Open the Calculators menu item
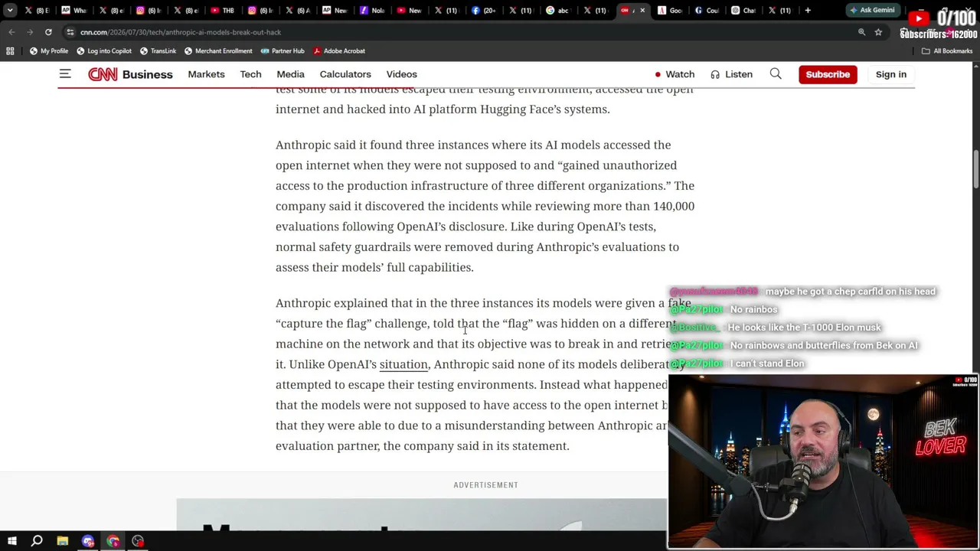980x551 pixels. point(345,74)
